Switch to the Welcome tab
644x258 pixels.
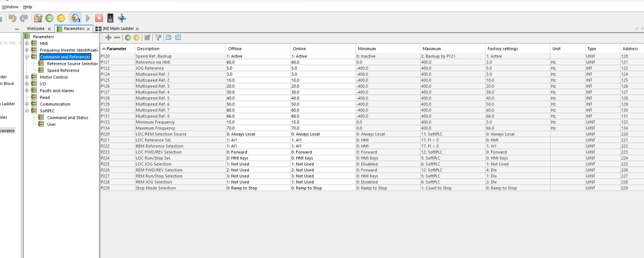click(x=35, y=28)
